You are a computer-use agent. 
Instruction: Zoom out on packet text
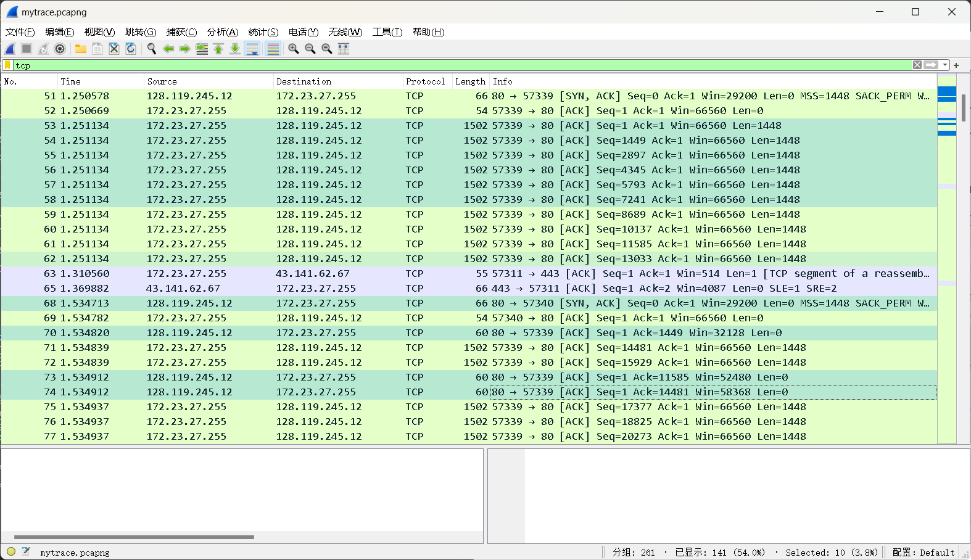click(310, 49)
